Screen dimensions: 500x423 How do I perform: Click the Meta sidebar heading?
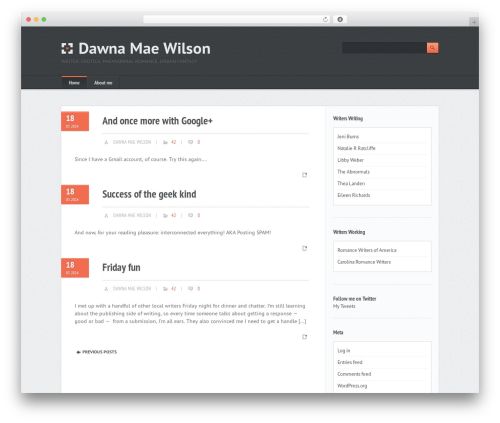(x=338, y=332)
